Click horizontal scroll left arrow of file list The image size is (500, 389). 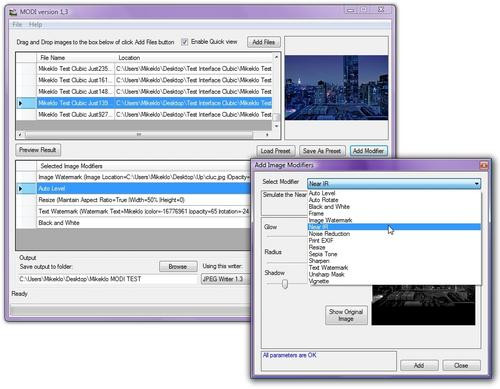click(x=21, y=135)
